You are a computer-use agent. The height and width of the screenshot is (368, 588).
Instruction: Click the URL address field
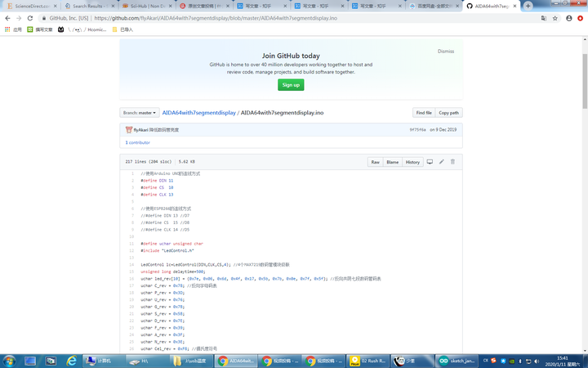click(292, 18)
